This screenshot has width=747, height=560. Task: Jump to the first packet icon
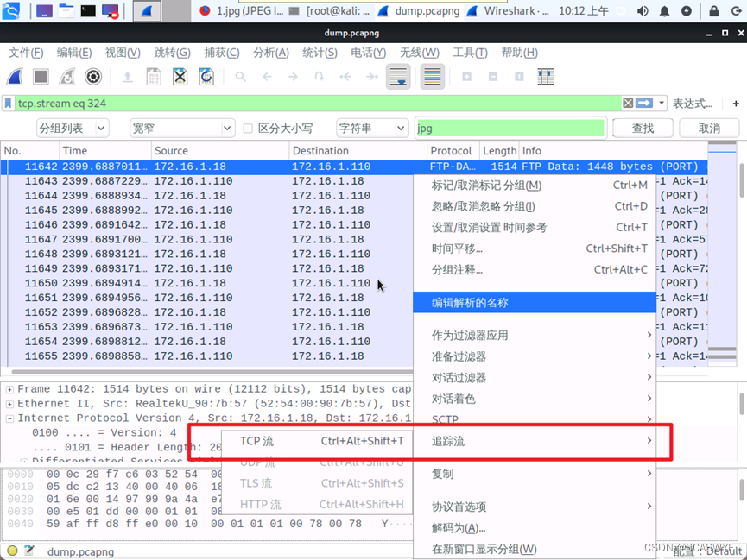345,77
